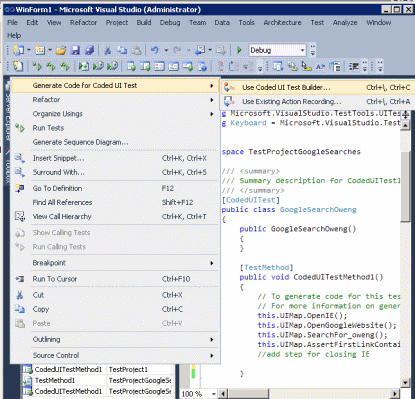Select Use Existing Action Recording...
This screenshot has width=415, height=399.
pos(317,101)
